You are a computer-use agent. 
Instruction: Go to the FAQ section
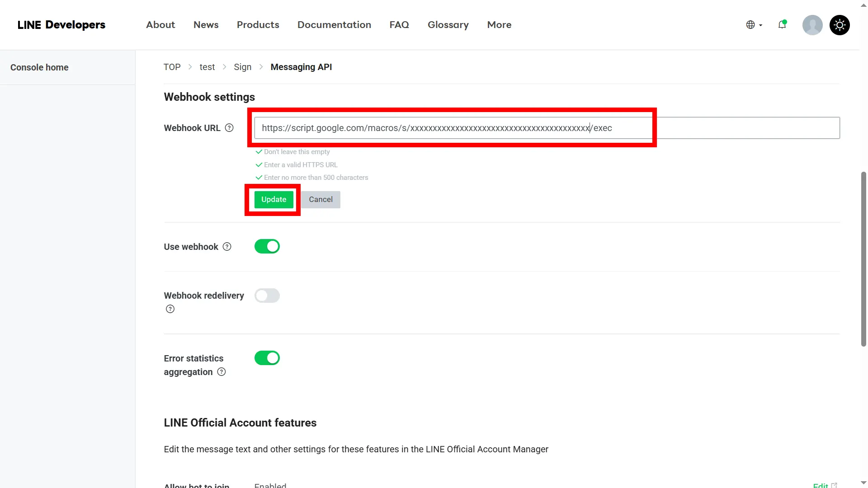[x=399, y=25]
